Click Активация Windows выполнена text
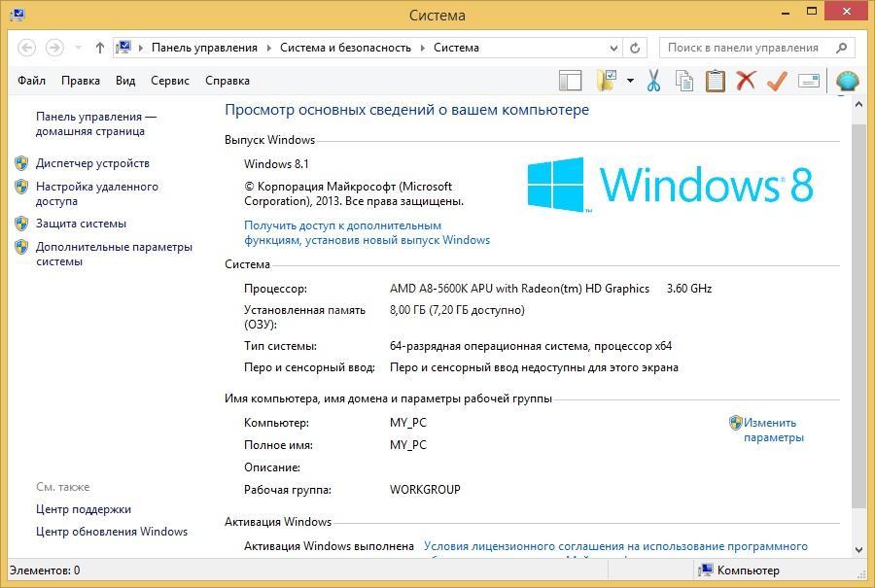This screenshot has width=875, height=588. click(x=329, y=546)
